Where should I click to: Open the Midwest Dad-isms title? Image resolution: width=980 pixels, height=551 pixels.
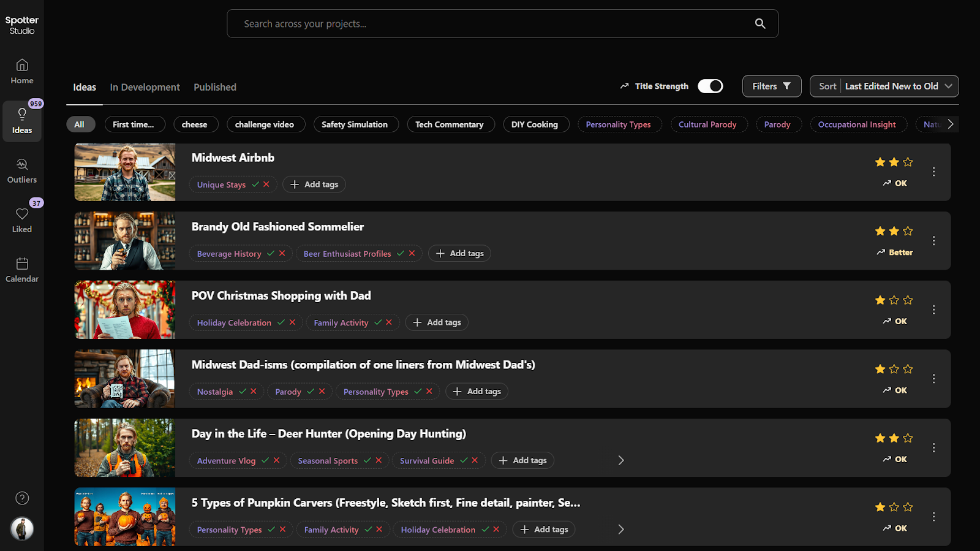[x=363, y=365]
